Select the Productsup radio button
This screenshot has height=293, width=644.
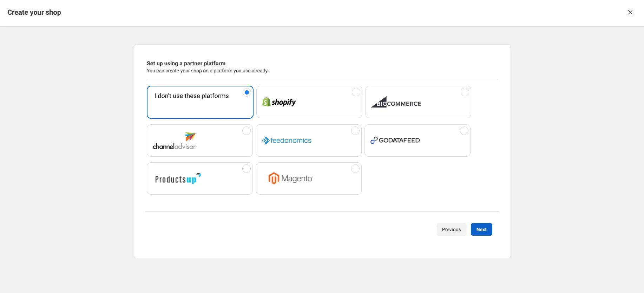tap(247, 169)
